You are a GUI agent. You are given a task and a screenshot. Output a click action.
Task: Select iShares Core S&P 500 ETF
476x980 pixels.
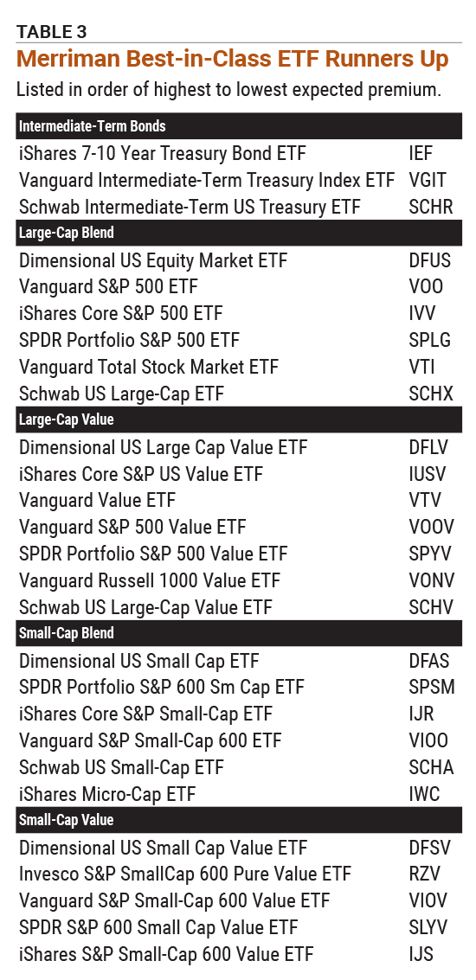click(120, 313)
